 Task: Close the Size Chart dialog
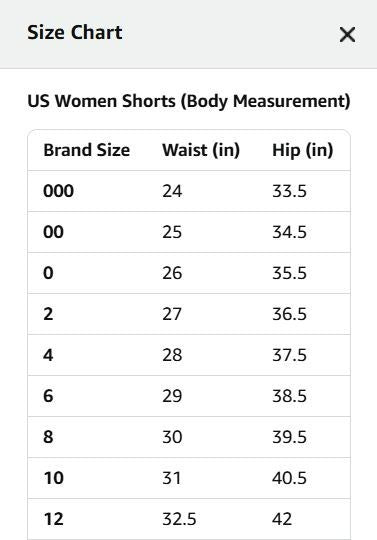coord(347,34)
